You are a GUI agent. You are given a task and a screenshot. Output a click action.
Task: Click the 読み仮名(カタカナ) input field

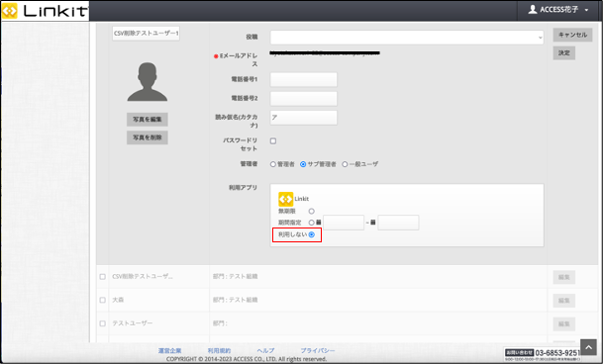point(303,118)
